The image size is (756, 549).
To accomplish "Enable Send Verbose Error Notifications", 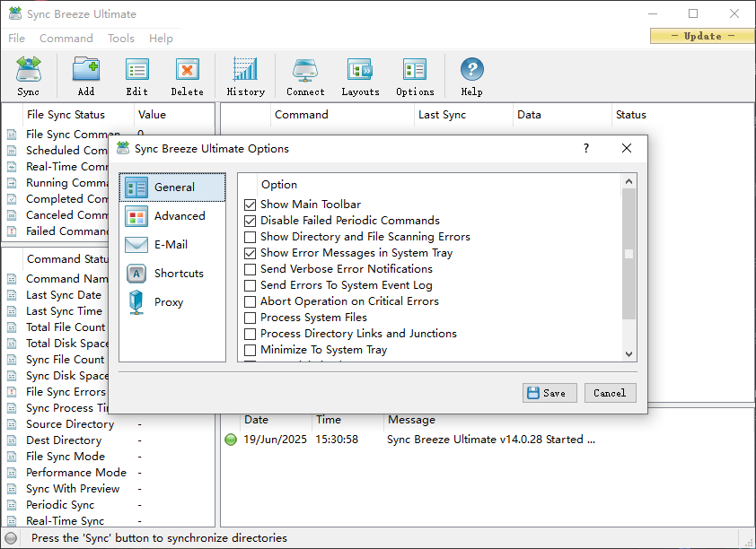I will [250, 269].
